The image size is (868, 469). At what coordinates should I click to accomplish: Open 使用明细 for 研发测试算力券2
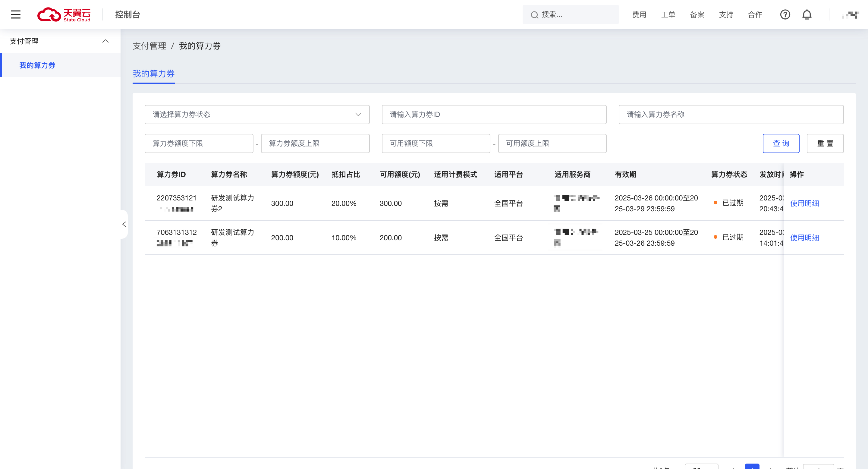(804, 203)
